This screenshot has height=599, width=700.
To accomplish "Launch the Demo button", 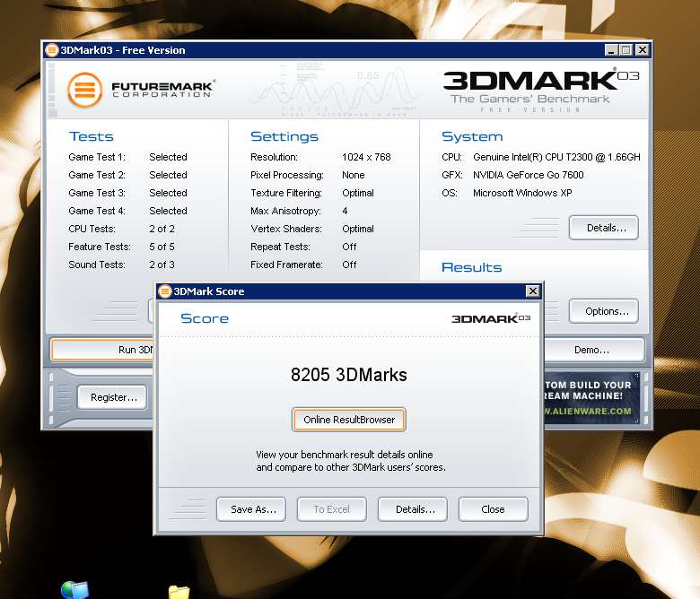I will (594, 350).
